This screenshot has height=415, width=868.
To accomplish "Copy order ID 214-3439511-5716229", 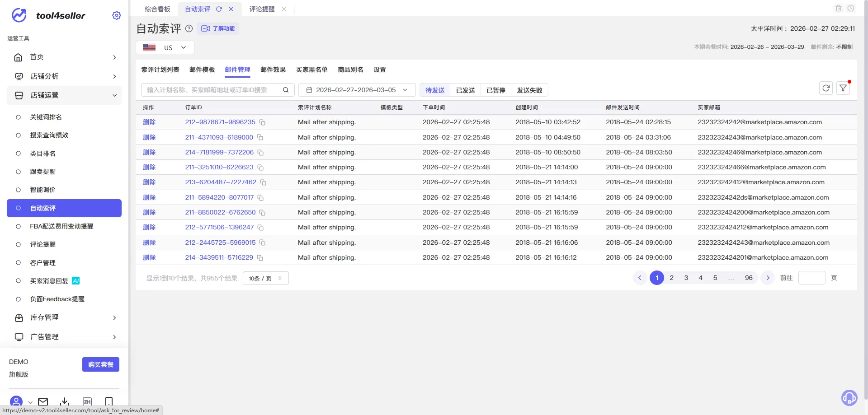I will (260, 258).
